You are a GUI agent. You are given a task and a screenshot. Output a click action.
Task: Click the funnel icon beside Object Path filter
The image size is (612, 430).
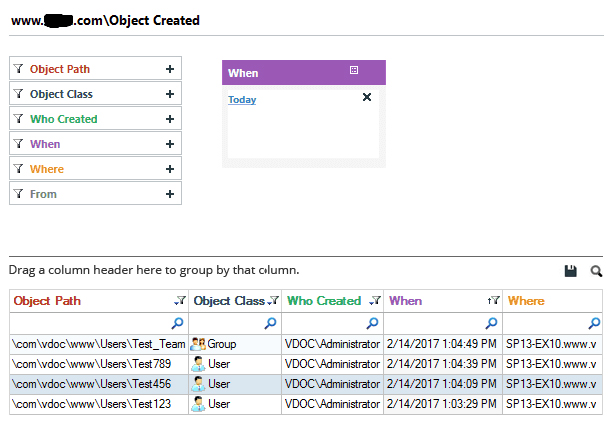[18, 69]
